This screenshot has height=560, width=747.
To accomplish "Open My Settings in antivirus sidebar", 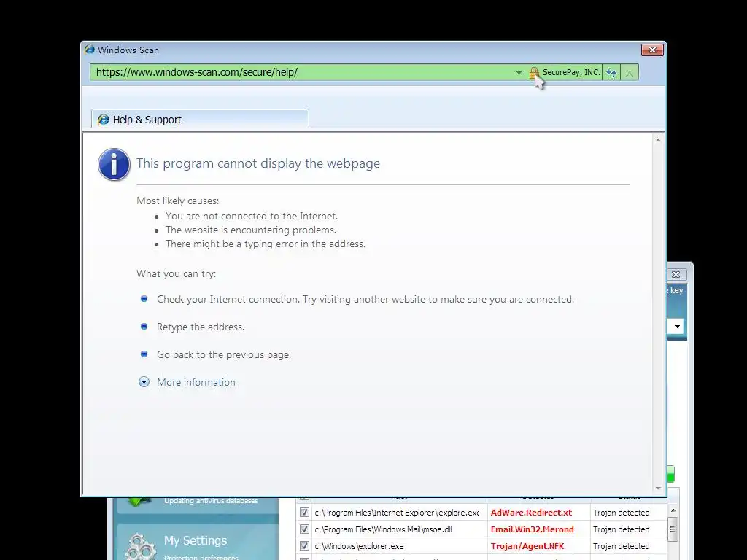I will pos(197,542).
